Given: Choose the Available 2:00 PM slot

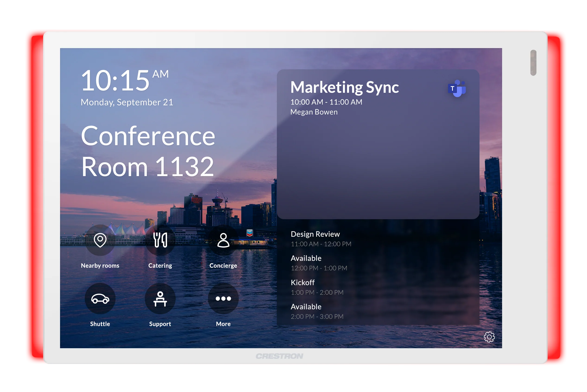Looking at the screenshot, I should click(378, 312).
